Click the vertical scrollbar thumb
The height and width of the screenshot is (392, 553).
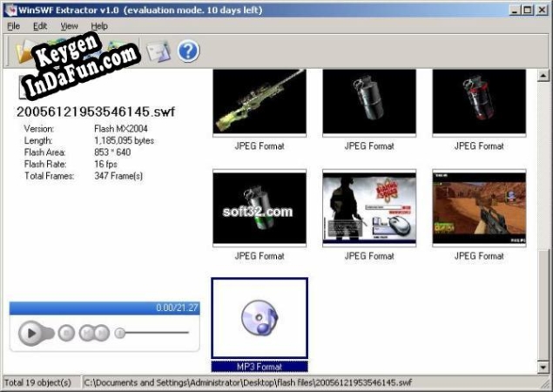[543, 305]
